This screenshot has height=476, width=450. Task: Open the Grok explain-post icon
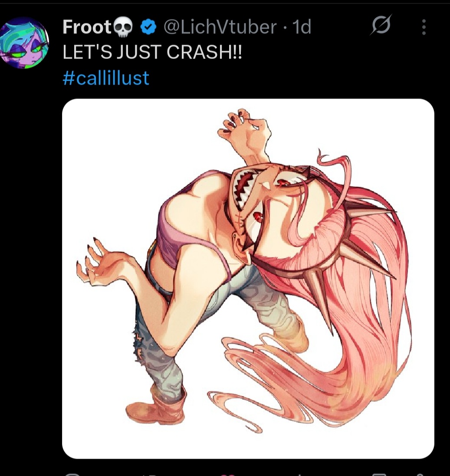pyautogui.click(x=381, y=25)
